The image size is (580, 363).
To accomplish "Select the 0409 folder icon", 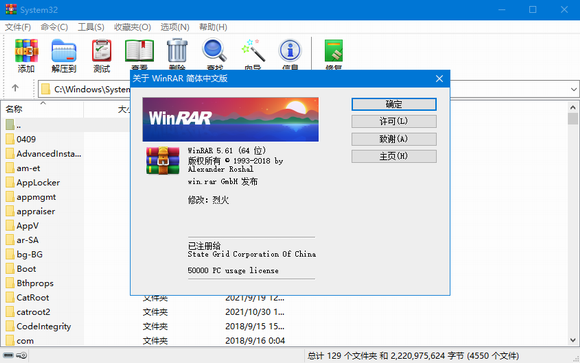I will pyautogui.click(x=10, y=139).
